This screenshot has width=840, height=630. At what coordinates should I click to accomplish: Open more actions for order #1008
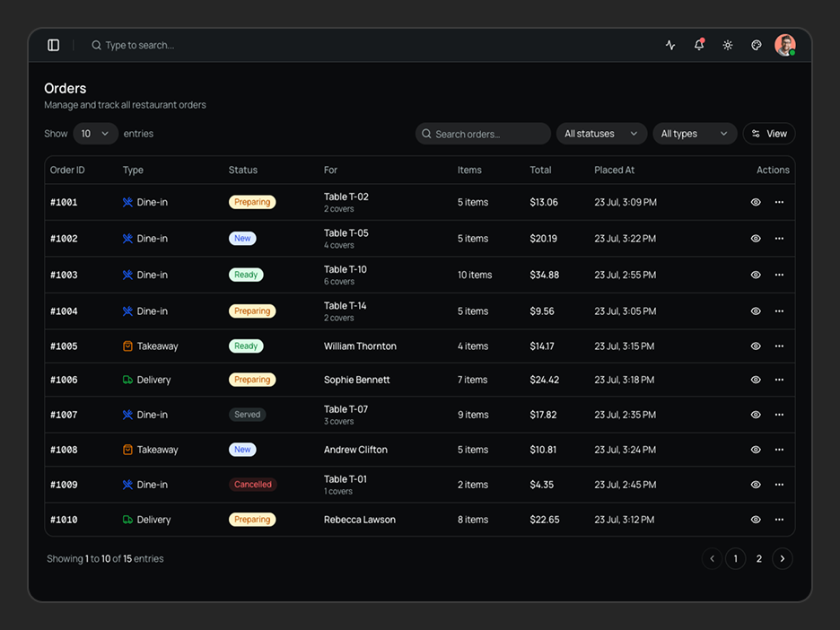point(779,450)
